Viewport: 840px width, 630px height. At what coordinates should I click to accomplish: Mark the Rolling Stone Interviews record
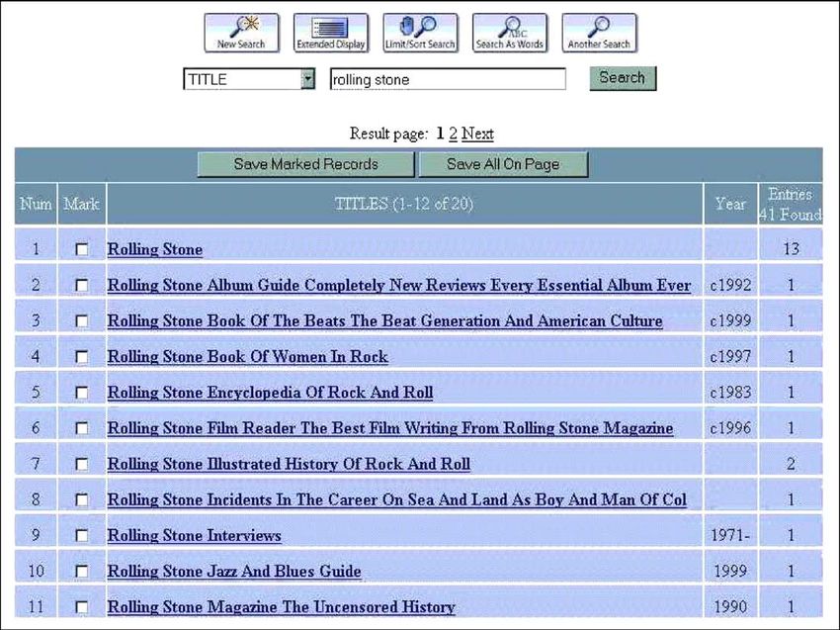pos(82,536)
